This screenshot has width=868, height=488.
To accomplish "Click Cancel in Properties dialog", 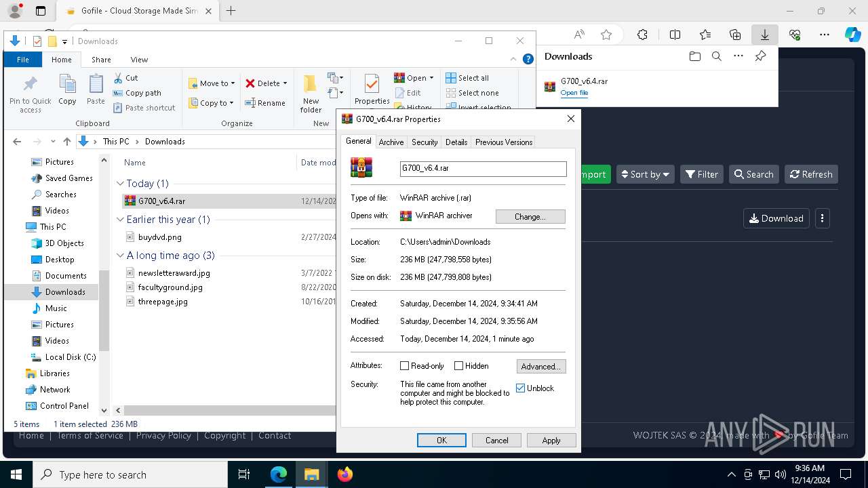I will (496, 441).
